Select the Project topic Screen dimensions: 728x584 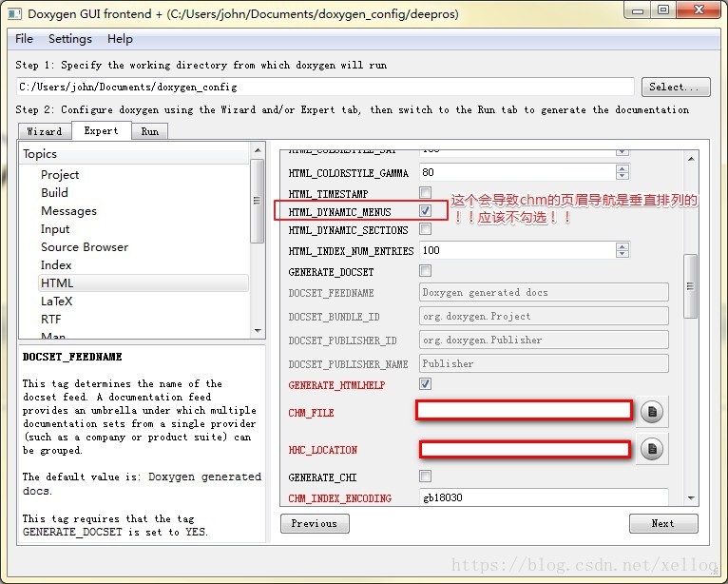coord(60,175)
